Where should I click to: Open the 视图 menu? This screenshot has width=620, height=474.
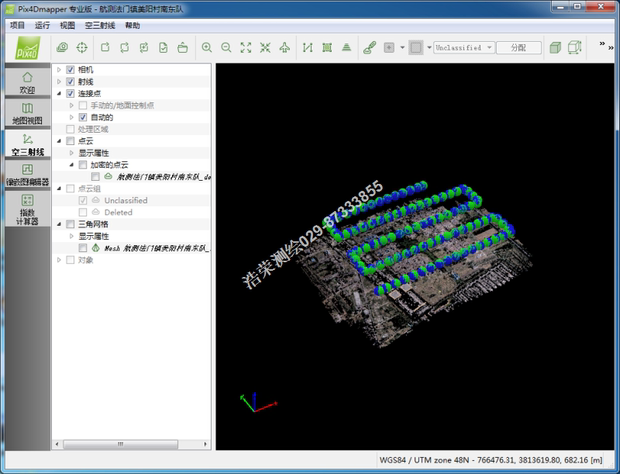[67, 26]
